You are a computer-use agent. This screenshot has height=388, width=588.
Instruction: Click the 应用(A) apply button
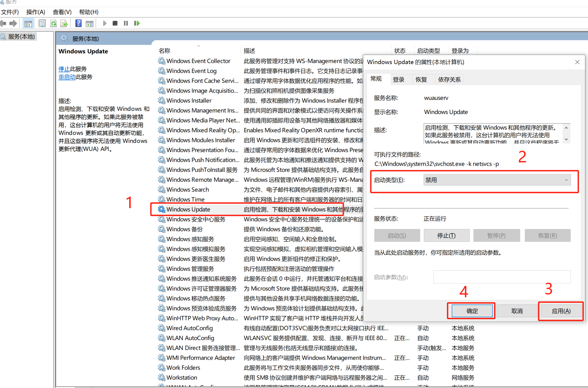(561, 311)
